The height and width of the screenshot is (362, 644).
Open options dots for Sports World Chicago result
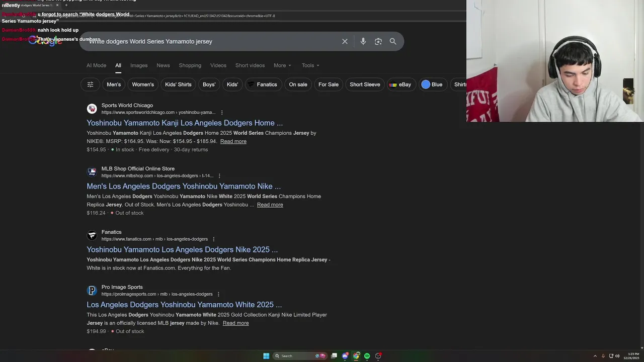coord(222,113)
